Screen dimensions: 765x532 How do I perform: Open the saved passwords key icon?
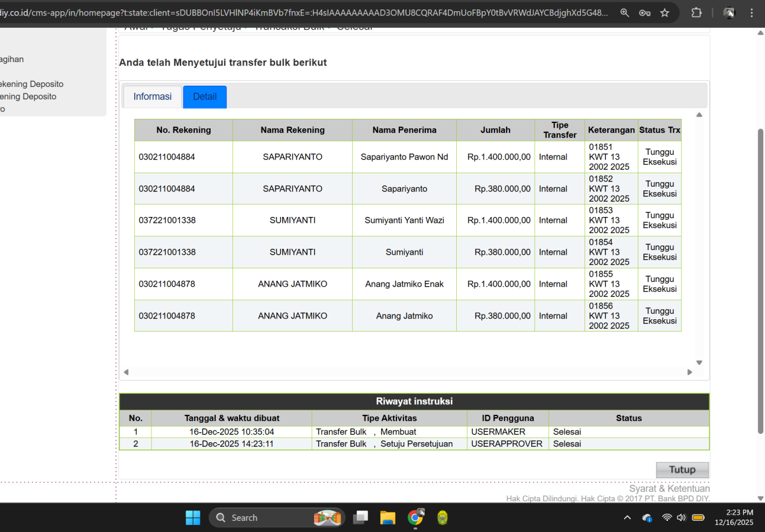(x=645, y=13)
